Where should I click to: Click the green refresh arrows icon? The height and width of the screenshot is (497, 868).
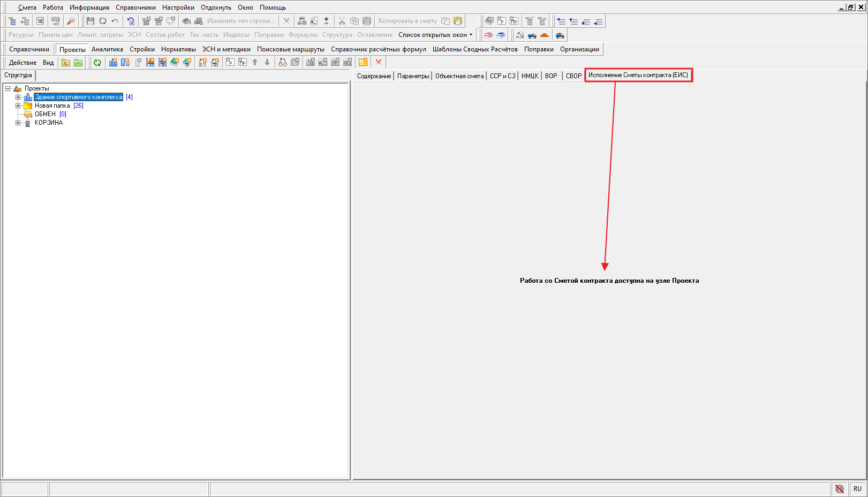pos(97,63)
